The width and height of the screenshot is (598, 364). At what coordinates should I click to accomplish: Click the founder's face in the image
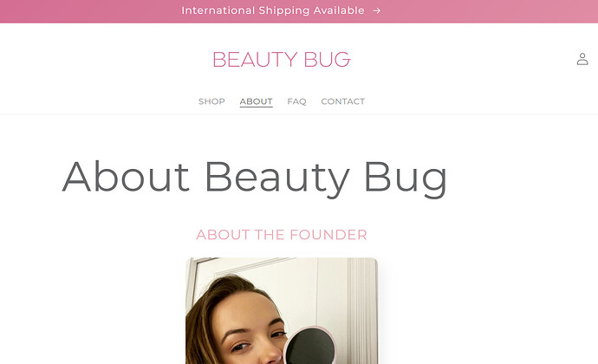248,328
